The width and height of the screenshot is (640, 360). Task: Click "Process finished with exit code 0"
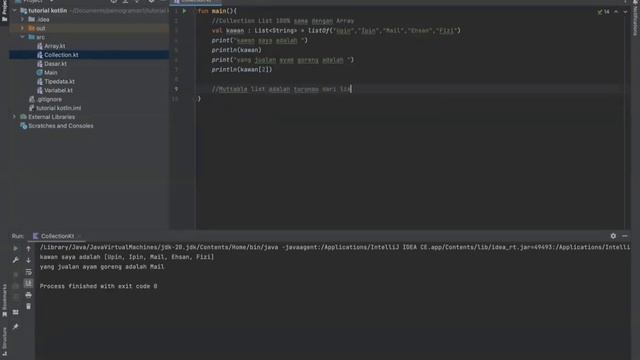click(98, 286)
